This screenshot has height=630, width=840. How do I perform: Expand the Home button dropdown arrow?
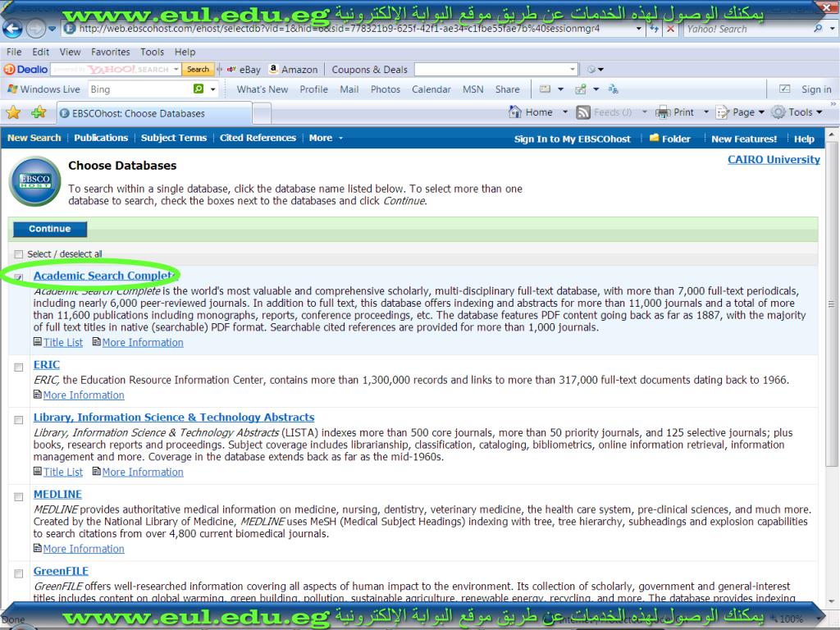point(564,112)
